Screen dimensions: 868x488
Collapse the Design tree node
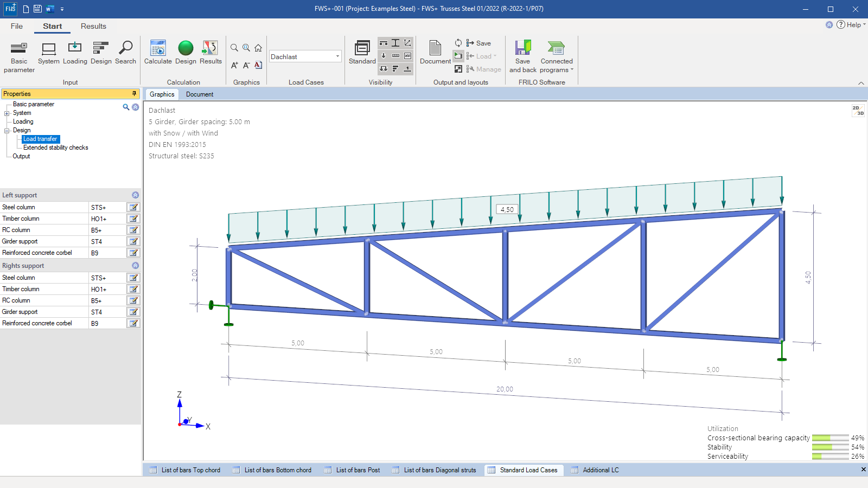7,131
